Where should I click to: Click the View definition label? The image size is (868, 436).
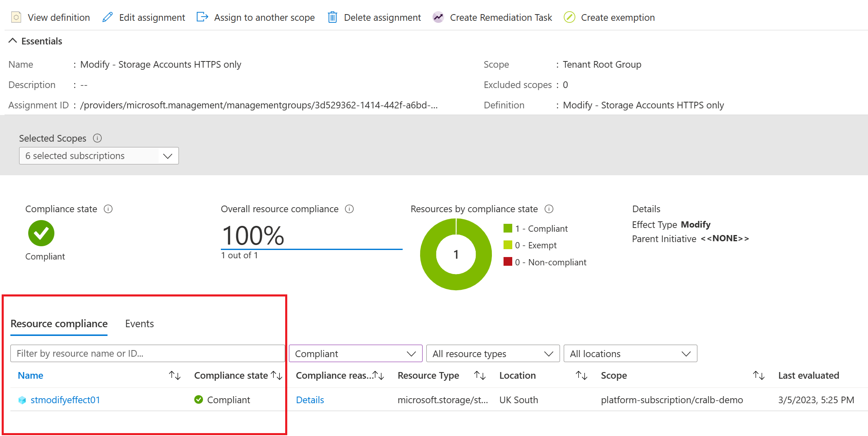point(59,17)
